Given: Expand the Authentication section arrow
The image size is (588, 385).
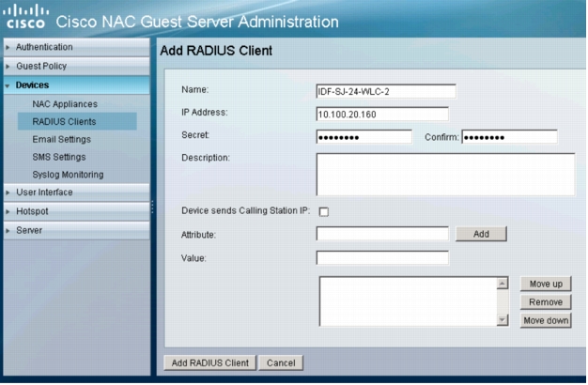Looking at the screenshot, I should [x=8, y=47].
